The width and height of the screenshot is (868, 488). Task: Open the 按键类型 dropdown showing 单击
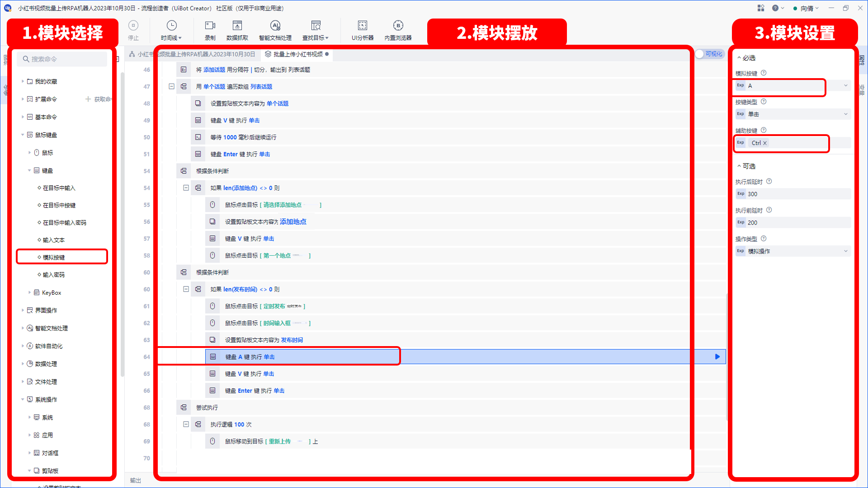(846, 114)
